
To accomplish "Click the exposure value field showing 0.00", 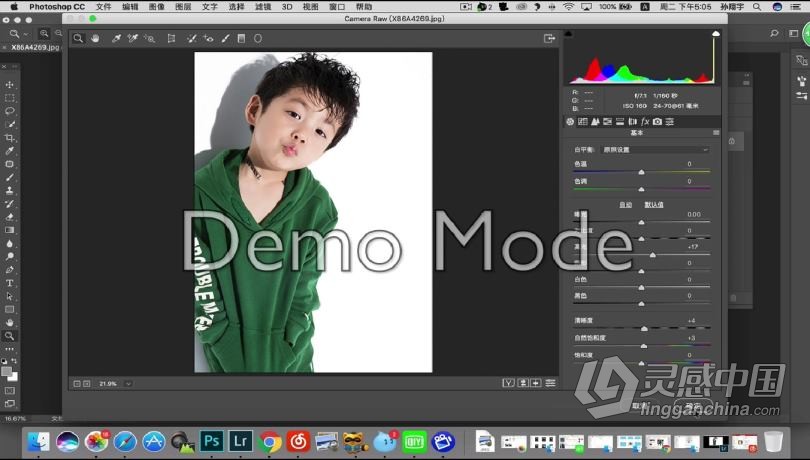I will (694, 214).
